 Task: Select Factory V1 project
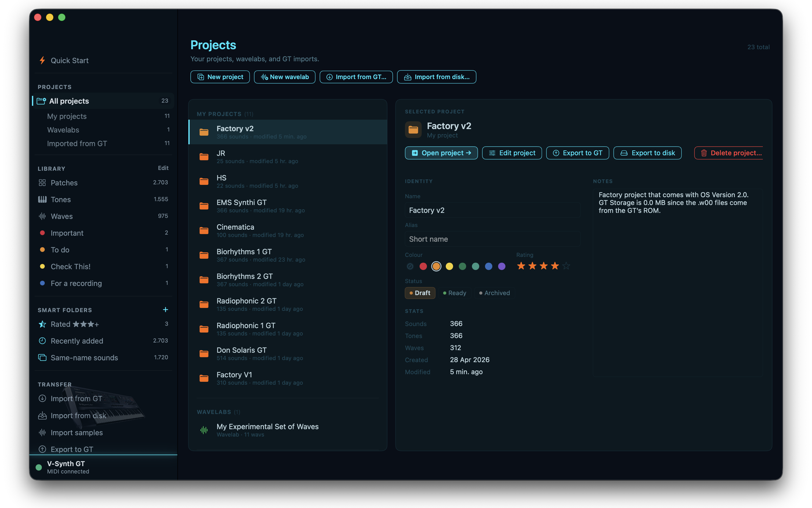(x=288, y=378)
